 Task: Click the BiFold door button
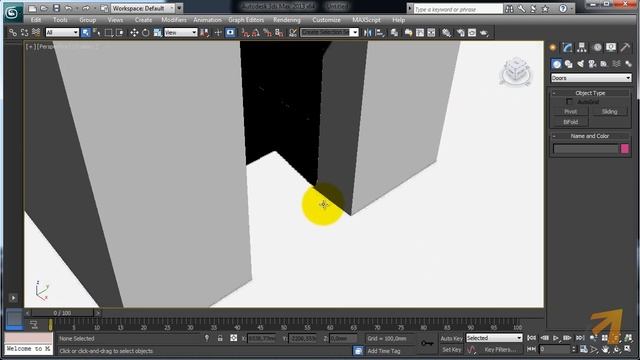[x=570, y=122]
